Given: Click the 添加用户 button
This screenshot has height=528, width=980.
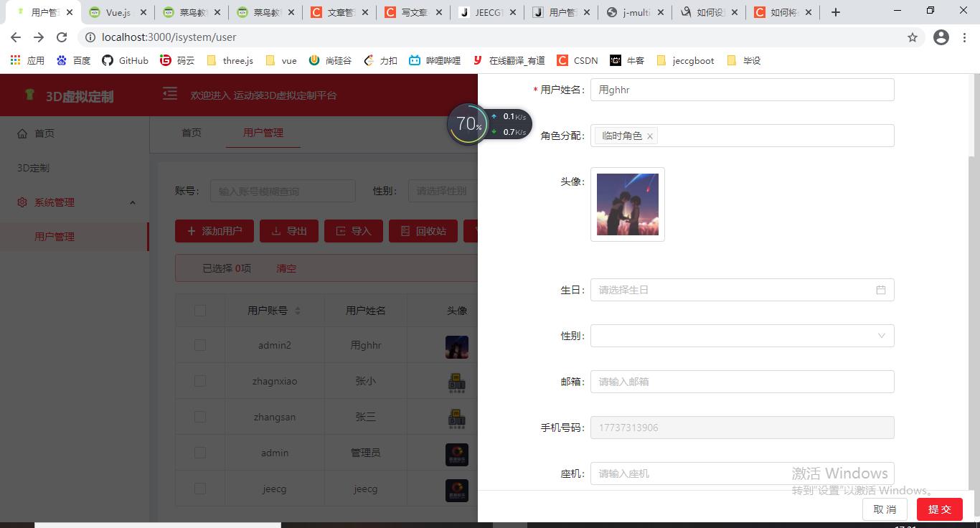Looking at the screenshot, I should pyautogui.click(x=215, y=231).
